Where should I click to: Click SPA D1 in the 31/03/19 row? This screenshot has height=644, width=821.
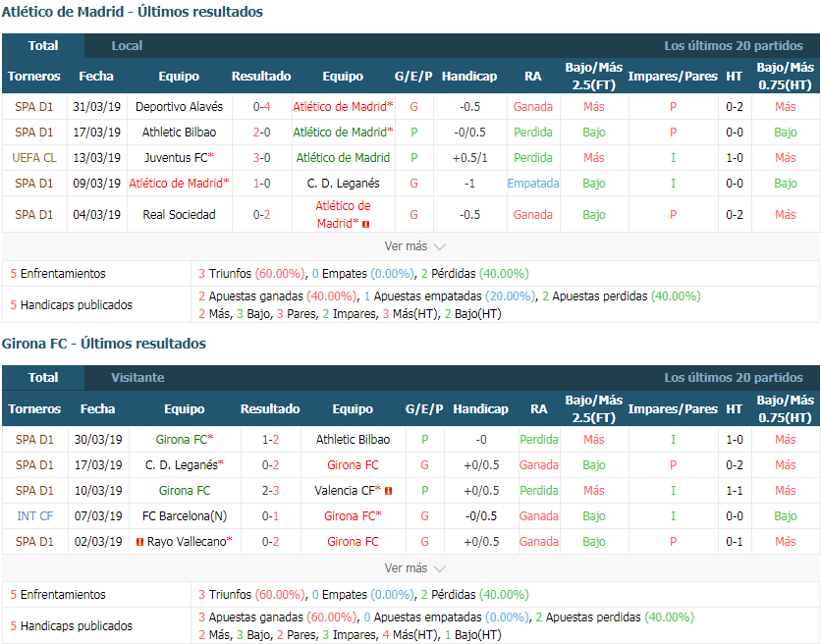pos(34,107)
